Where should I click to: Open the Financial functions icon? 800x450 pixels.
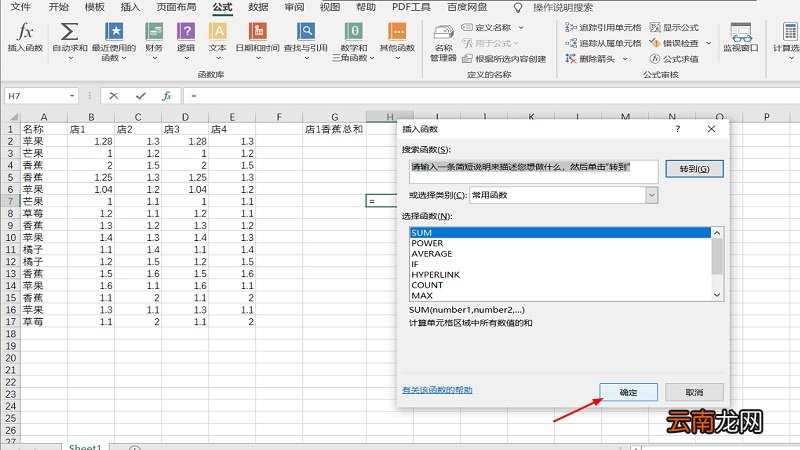pos(154,32)
